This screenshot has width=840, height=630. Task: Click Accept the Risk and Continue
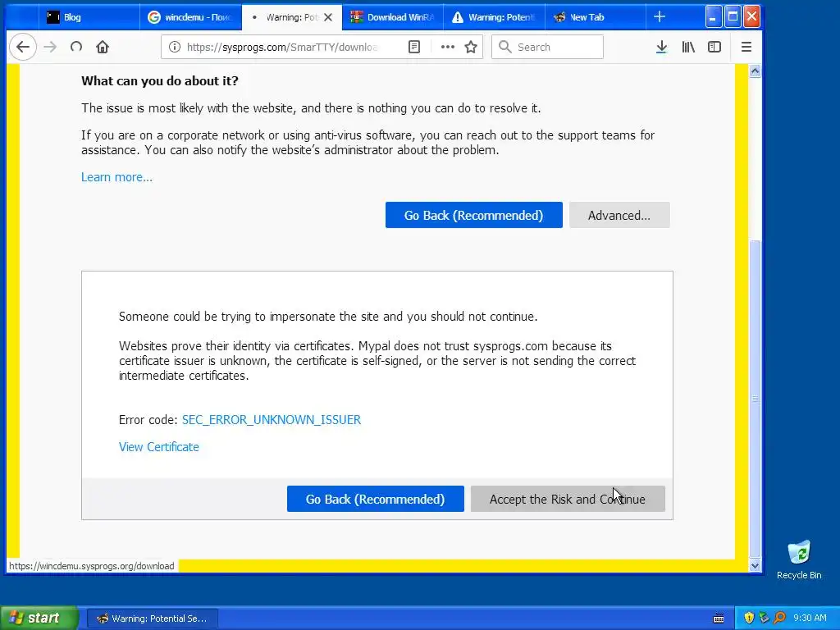tap(568, 500)
